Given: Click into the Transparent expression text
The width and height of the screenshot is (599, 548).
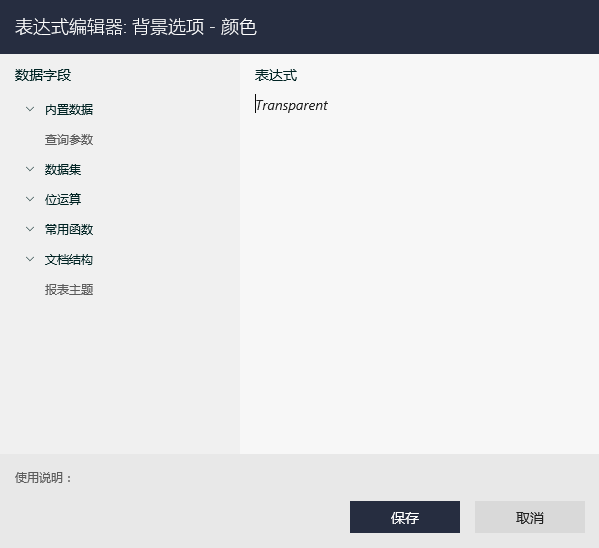Looking at the screenshot, I should coord(291,105).
